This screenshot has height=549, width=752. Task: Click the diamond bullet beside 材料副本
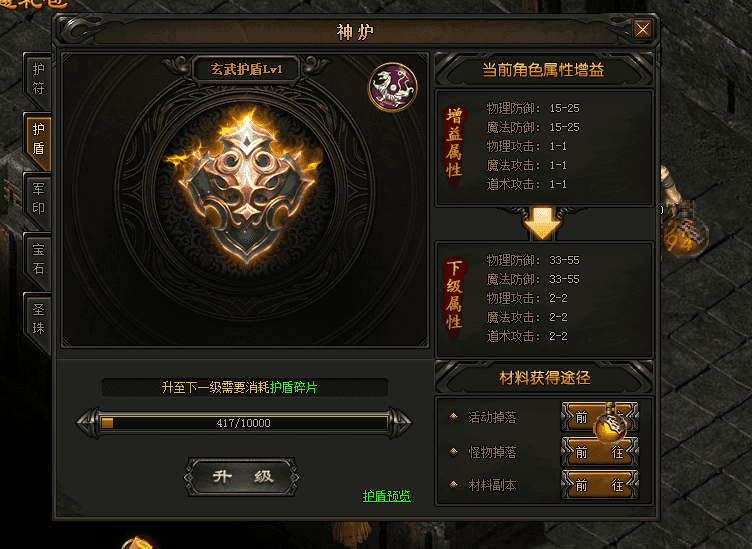[453, 485]
